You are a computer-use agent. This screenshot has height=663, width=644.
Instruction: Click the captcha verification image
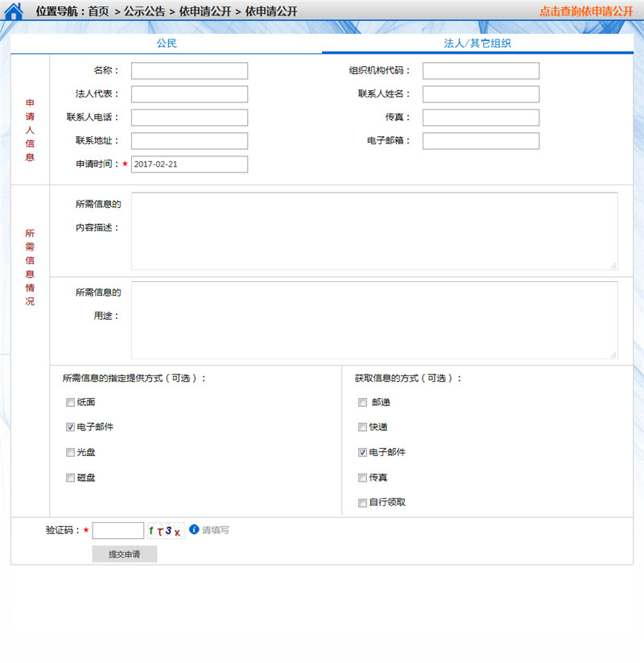point(166,531)
